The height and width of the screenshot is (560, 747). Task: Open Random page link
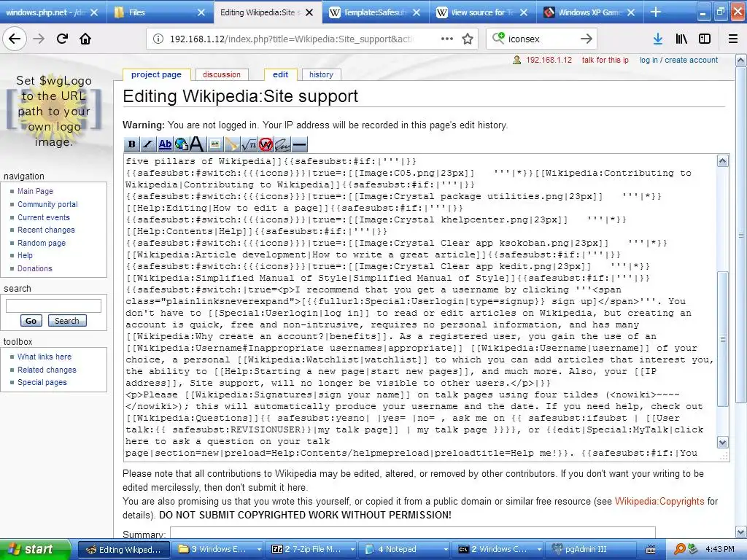(42, 243)
